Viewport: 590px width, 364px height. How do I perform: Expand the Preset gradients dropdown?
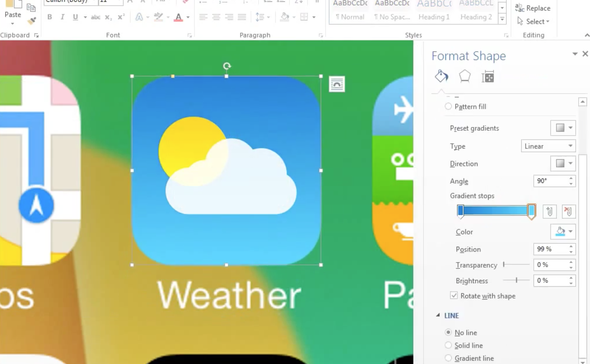563,128
